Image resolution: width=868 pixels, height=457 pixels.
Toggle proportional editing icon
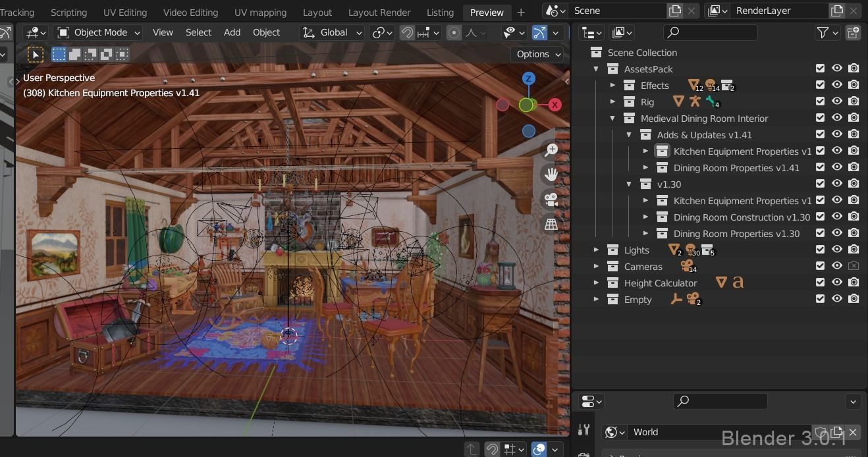[454, 32]
